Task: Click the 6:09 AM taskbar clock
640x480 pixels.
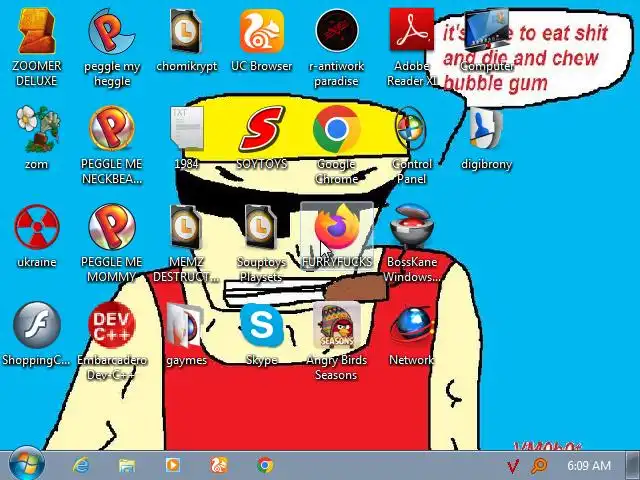Action: (589, 465)
